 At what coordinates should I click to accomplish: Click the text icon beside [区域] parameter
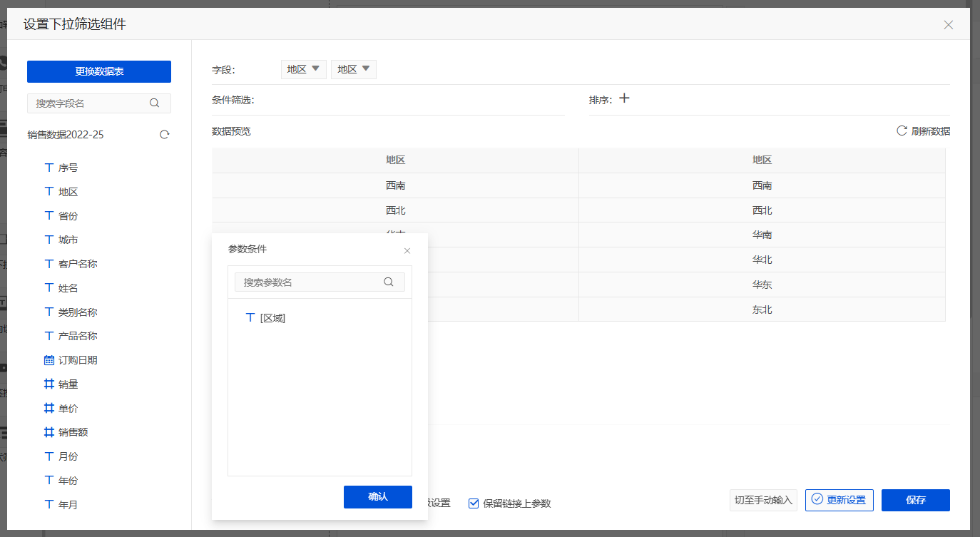tap(250, 318)
